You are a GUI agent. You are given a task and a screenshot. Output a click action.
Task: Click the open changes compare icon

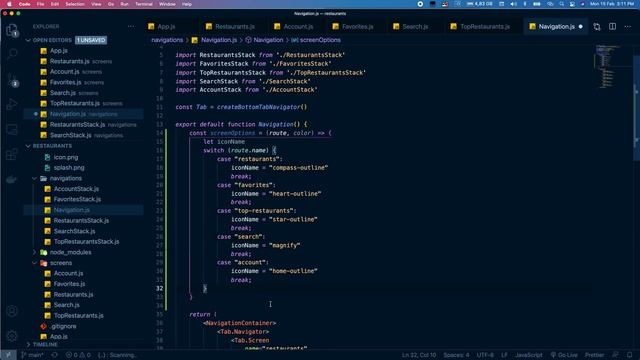tap(597, 27)
